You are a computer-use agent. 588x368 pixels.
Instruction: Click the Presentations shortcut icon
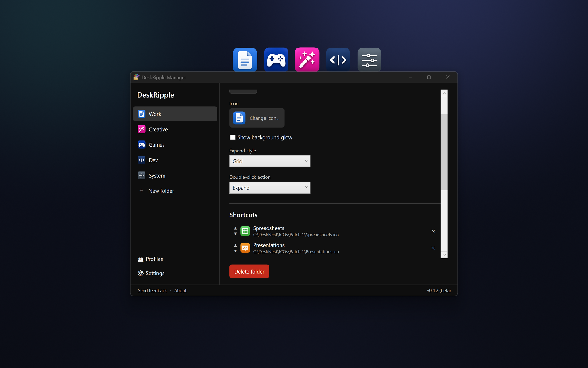245,248
